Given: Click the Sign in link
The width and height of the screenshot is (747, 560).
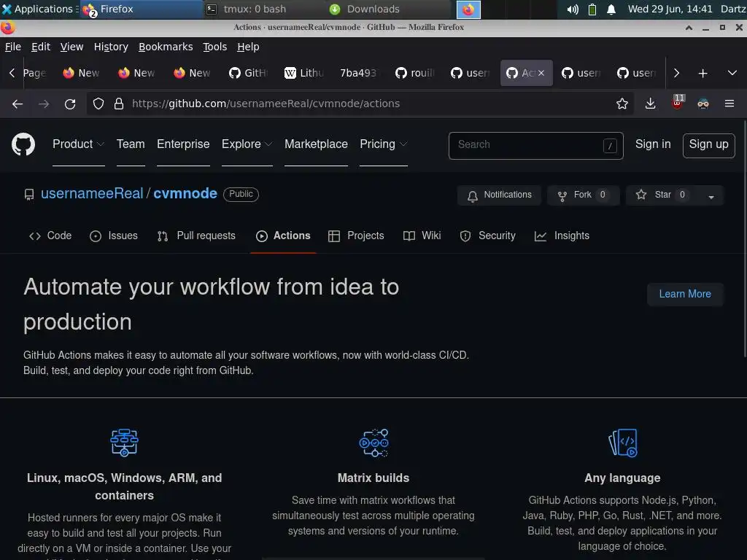Looking at the screenshot, I should (x=653, y=144).
